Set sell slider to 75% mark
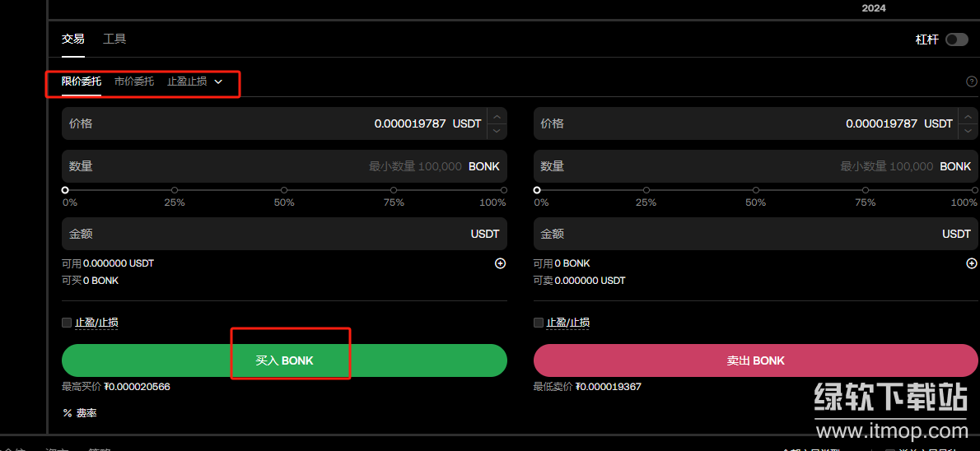 pos(865,190)
